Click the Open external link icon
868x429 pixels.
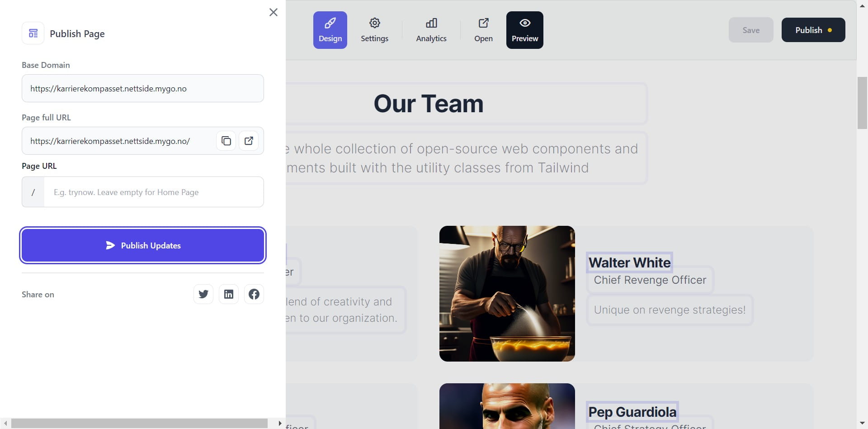click(483, 23)
